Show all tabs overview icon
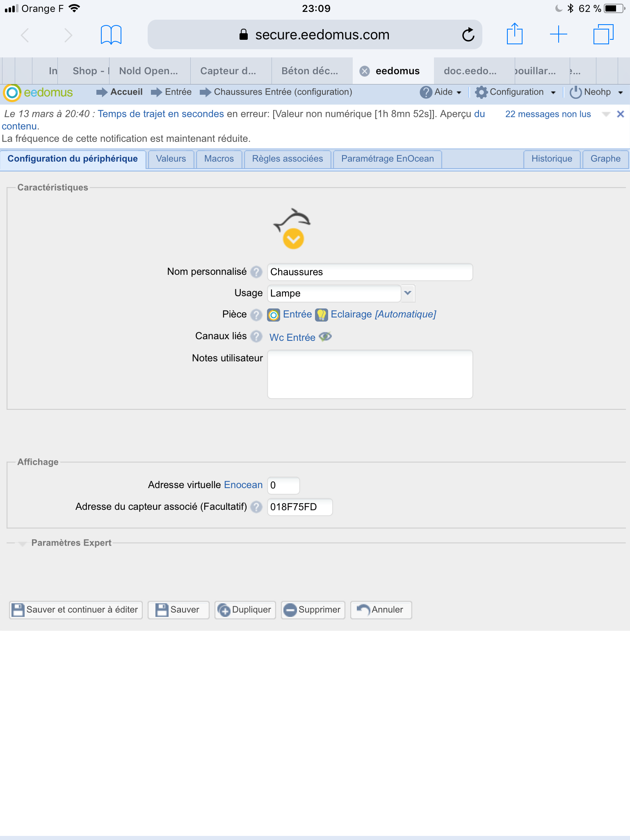Screen dimensions: 630x840 [x=603, y=34]
